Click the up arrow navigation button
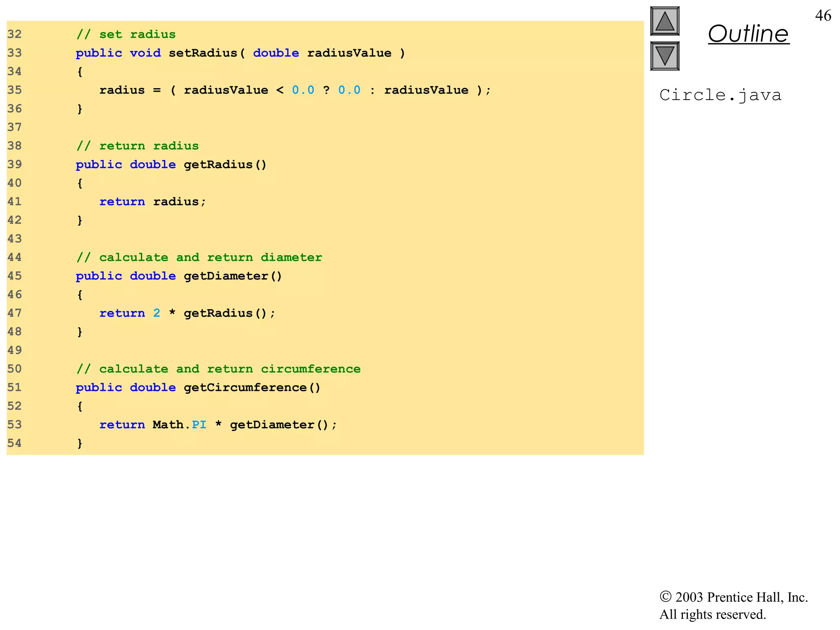This screenshot has width=840, height=630. 664,21
